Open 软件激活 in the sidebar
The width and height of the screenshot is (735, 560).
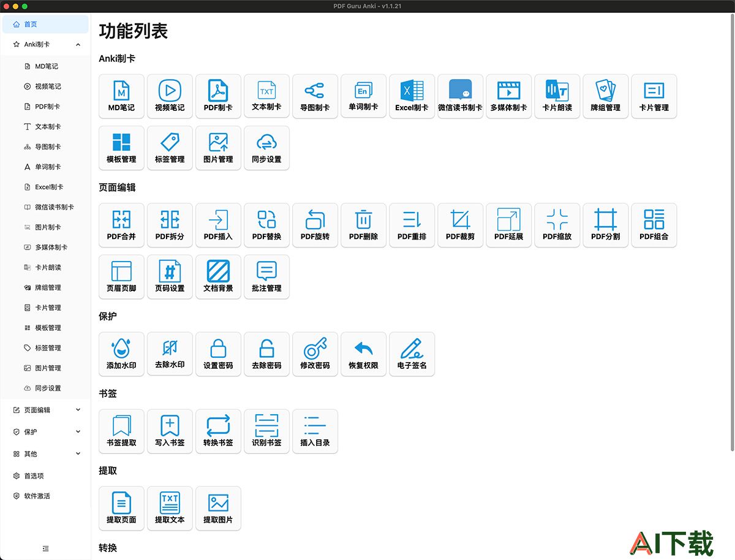(x=45, y=496)
